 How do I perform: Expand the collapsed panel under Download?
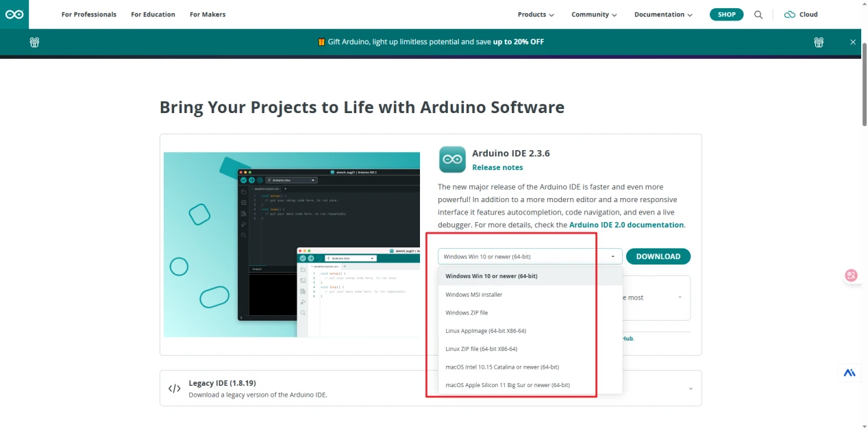680,297
